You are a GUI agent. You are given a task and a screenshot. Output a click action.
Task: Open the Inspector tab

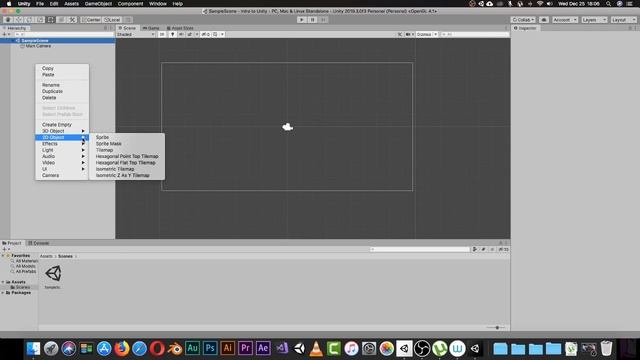pos(525,28)
